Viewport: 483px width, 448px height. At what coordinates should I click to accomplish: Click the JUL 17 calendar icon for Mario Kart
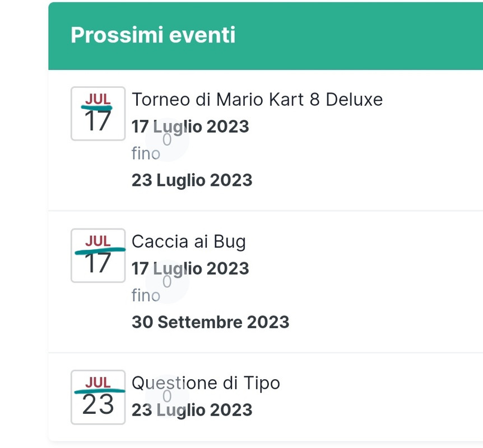point(98,114)
